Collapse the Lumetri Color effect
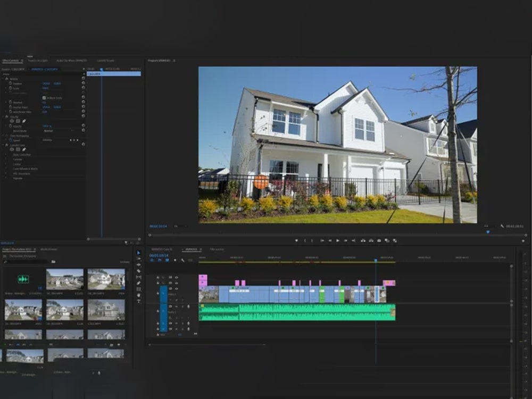Viewport: 532px width, 399px height. [3, 145]
